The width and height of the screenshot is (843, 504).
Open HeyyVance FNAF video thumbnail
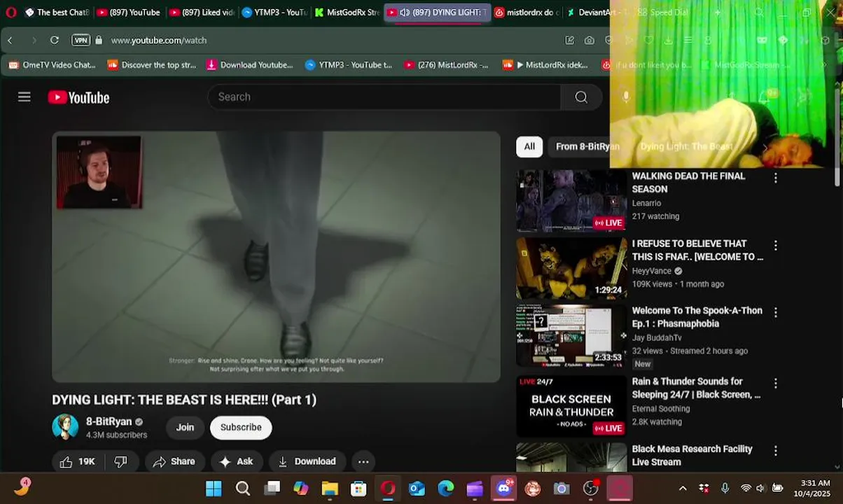[x=571, y=268]
